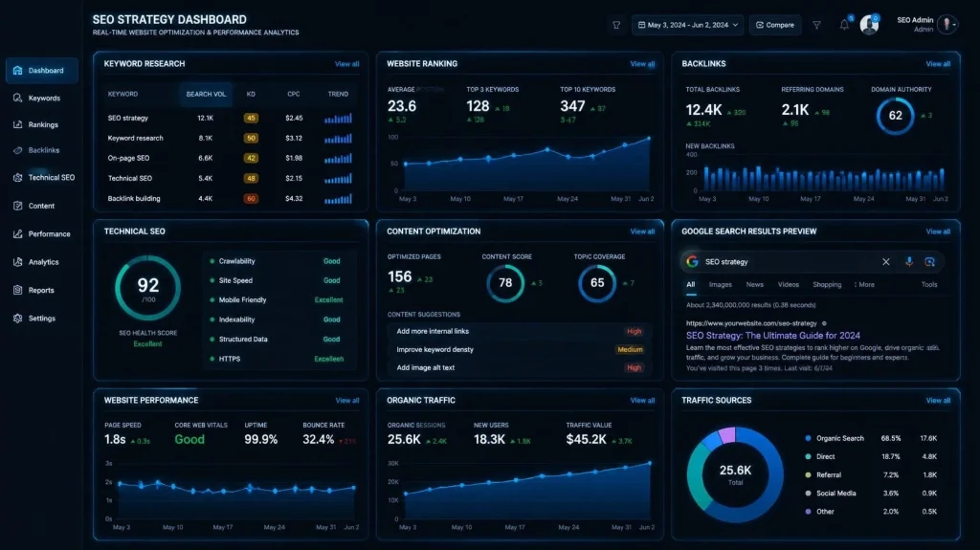
Task: Select the Shopping tab in search preview
Action: click(827, 284)
